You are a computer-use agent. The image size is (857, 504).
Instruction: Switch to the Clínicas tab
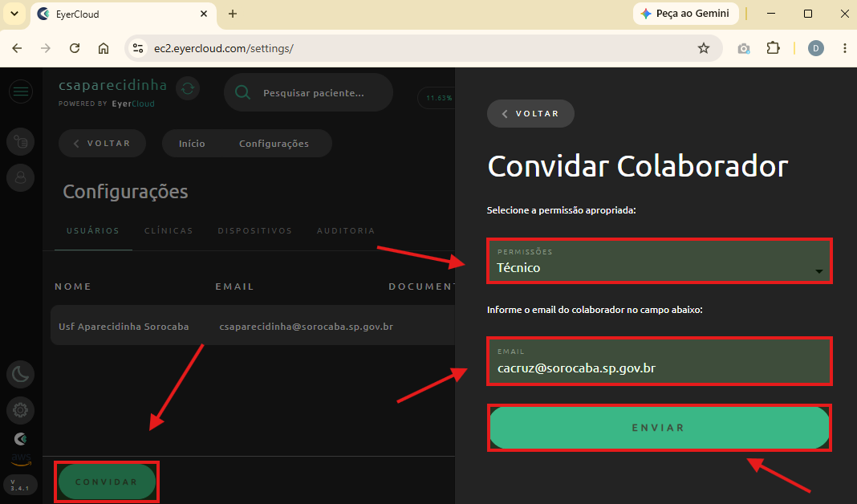tap(169, 230)
